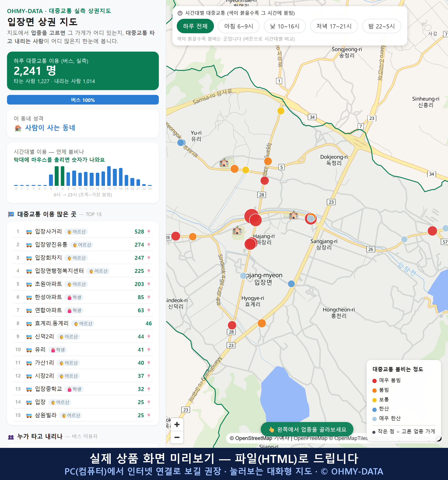Click the 어르신 tag on 입장면행정복지센터 row

98,271
